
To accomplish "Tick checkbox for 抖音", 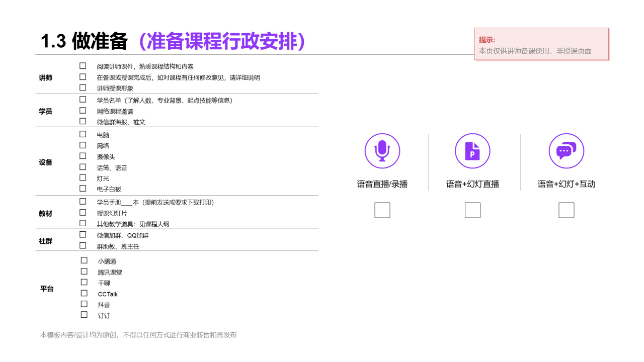I will (x=84, y=304).
